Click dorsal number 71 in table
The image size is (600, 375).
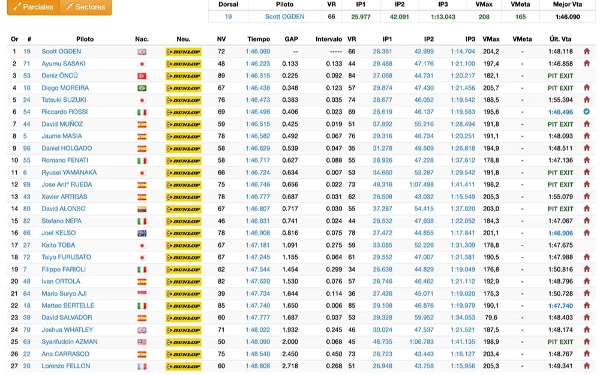(26, 63)
